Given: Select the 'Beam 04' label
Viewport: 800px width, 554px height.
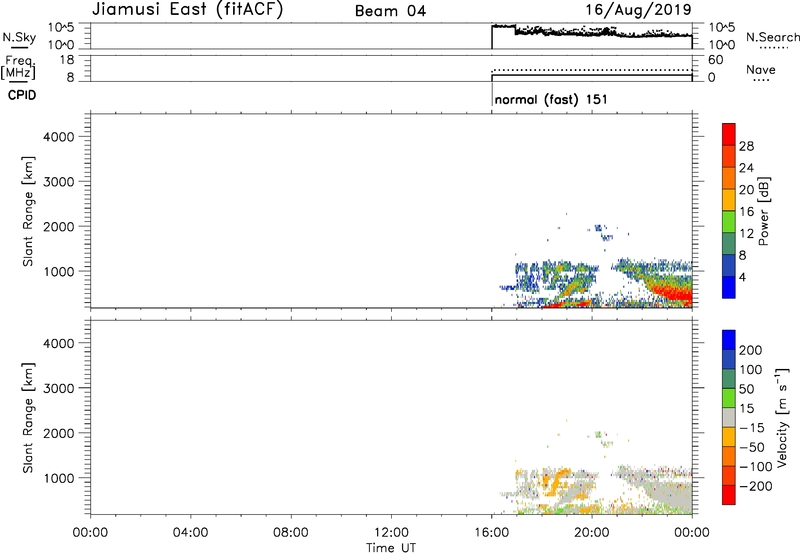Looking at the screenshot, I should click(390, 11).
